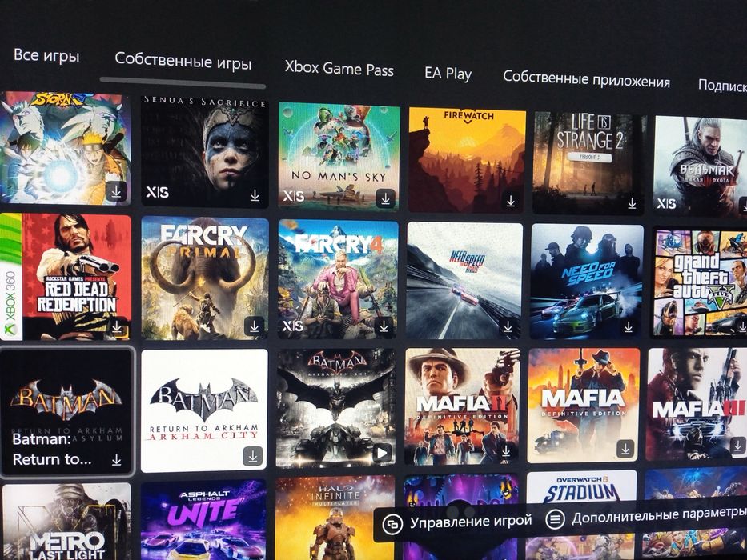747x560 pixels.
Task: Select Batman Arkham Knight tile
Action: point(335,408)
